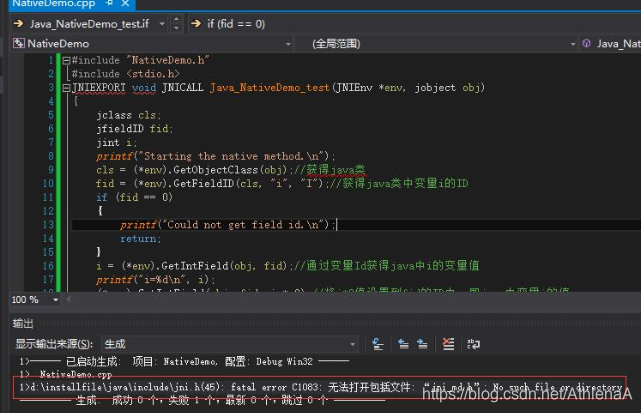Screen dimensions: 643x413
Task: Click the printf "Starting the native method" line
Action: (x=216, y=156)
